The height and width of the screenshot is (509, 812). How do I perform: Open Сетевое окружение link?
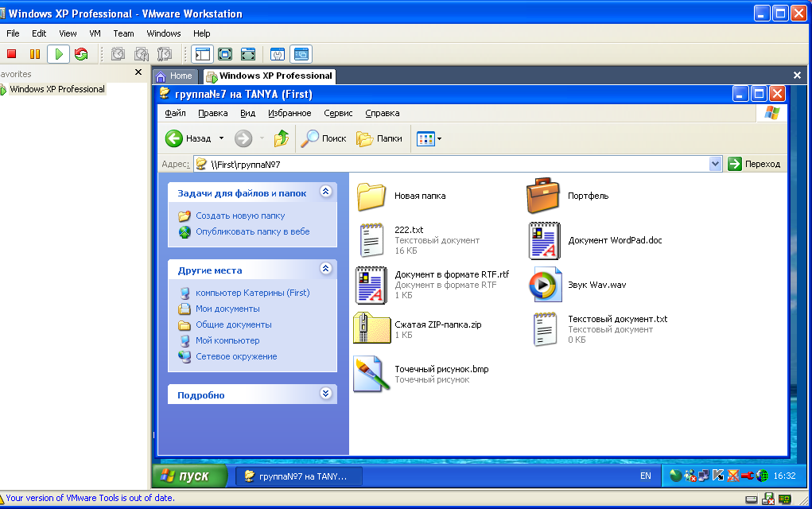click(x=236, y=356)
